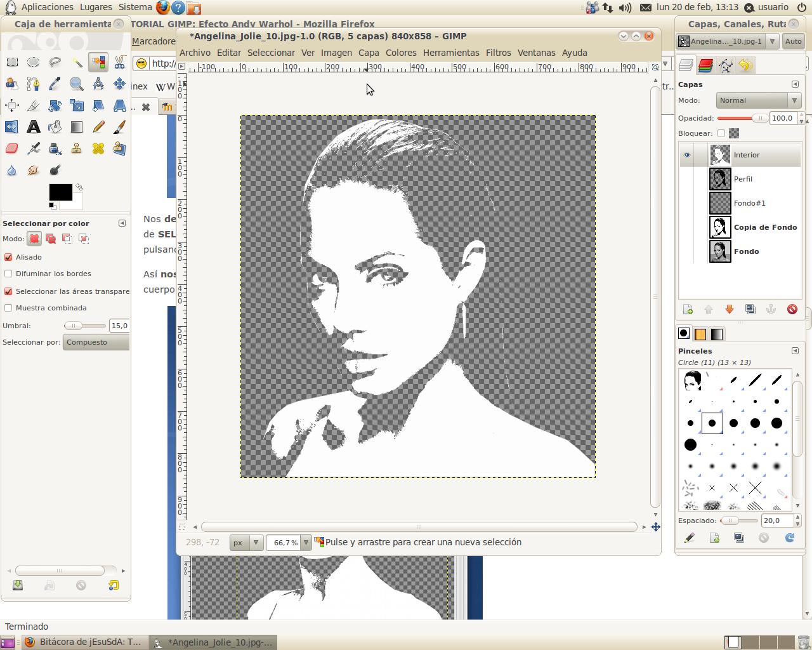Enable Difuminar los bordes option
The width and height of the screenshot is (812, 650).
click(x=8, y=274)
